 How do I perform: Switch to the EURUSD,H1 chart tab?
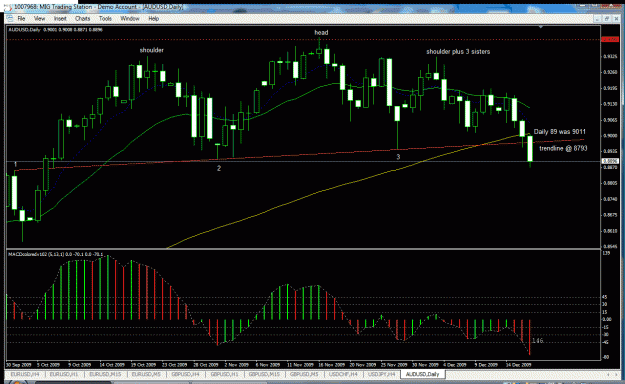coord(64,374)
